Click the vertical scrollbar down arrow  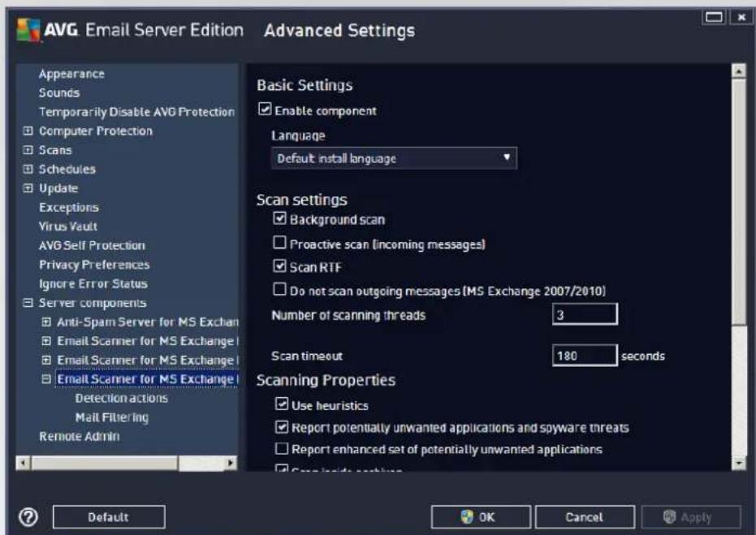tap(739, 464)
